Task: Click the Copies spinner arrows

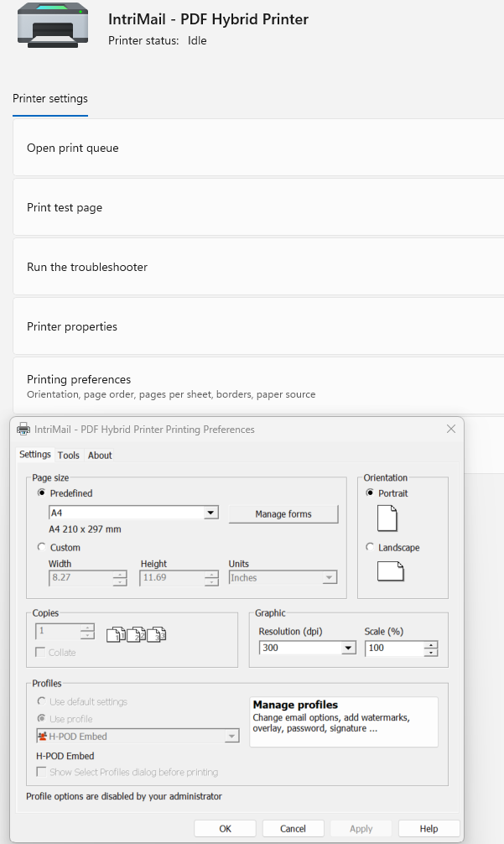Action: (87, 632)
